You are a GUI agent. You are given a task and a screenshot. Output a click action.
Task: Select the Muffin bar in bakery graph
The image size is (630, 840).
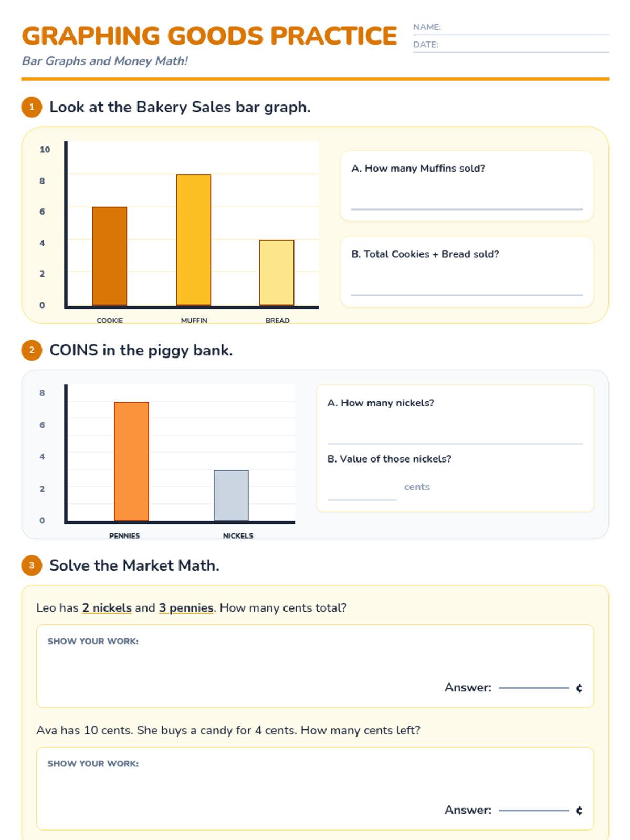tap(194, 240)
